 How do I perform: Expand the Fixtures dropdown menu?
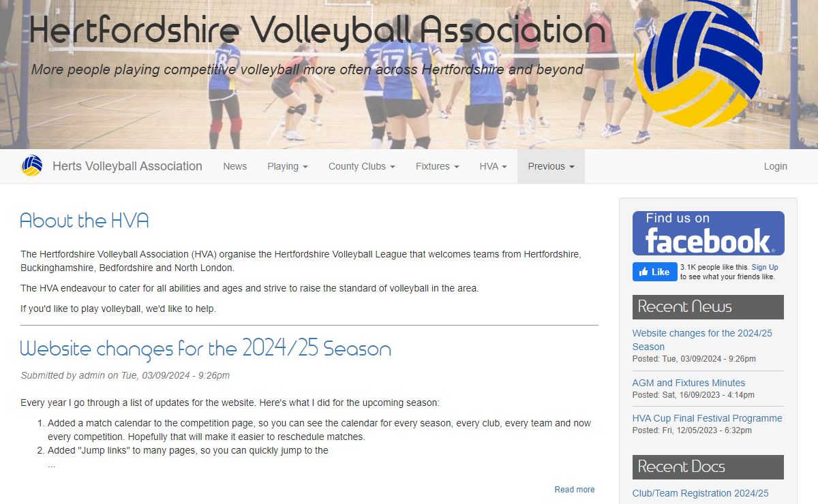coord(437,166)
